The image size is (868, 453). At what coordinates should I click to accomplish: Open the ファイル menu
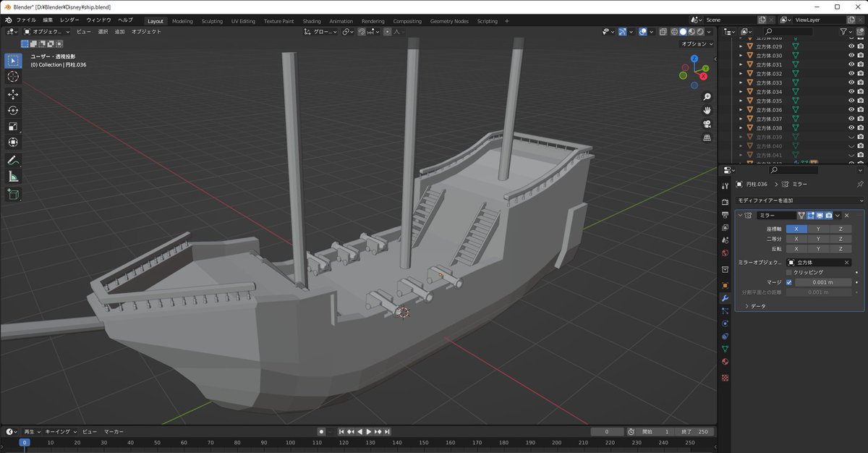pyautogui.click(x=25, y=20)
